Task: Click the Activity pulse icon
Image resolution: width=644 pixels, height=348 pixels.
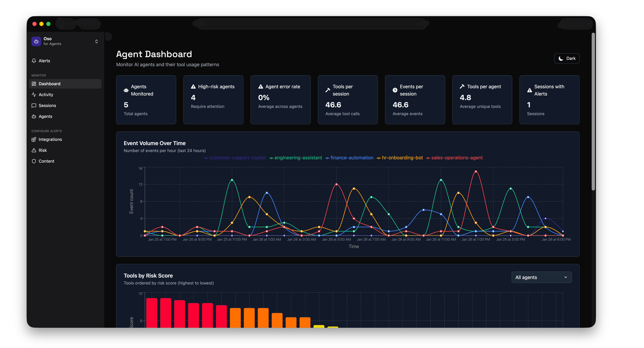Action: pyautogui.click(x=34, y=95)
